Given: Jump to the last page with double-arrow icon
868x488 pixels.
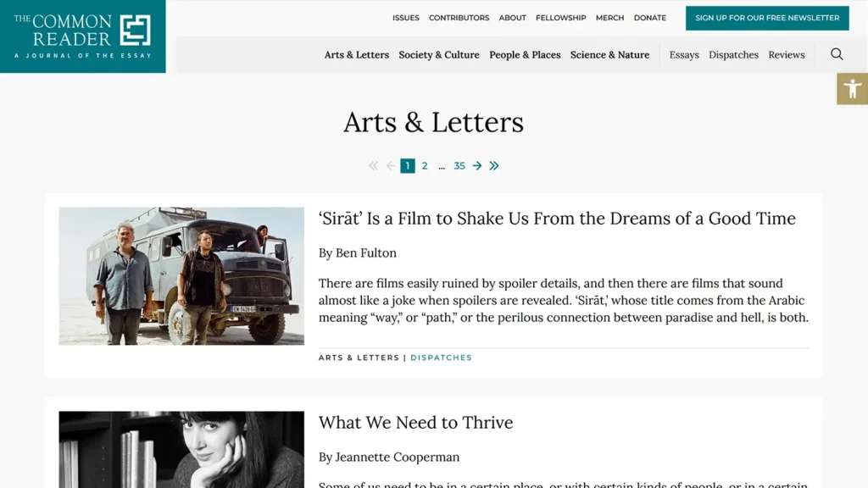Looking at the screenshot, I should pos(494,165).
